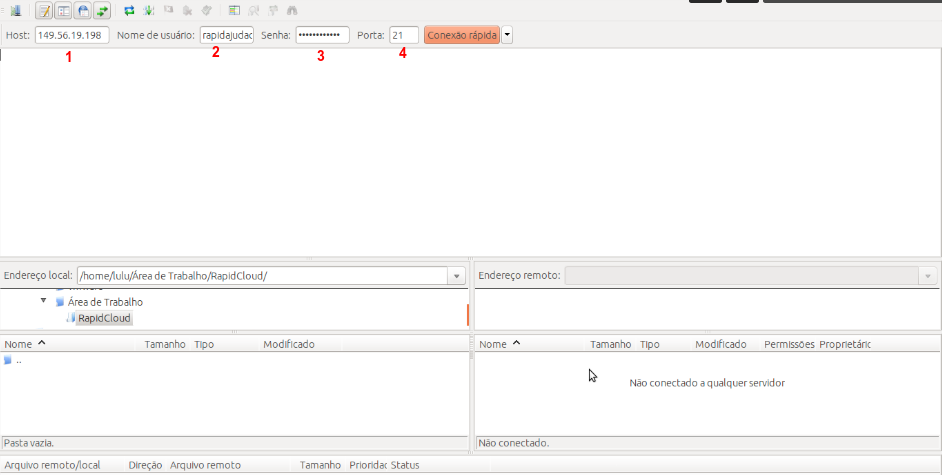
Task: Expand the Endereço local path dropdown
Action: point(457,276)
